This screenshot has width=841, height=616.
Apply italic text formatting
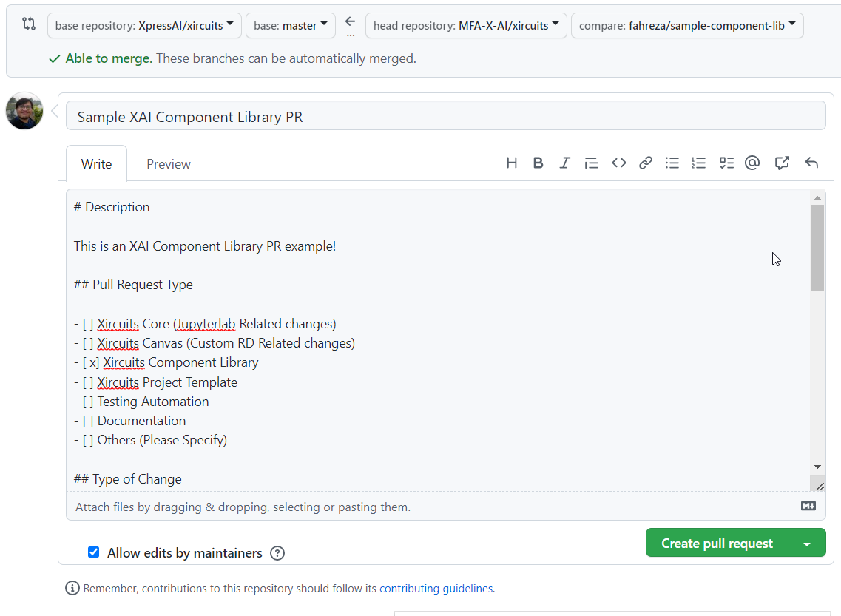(564, 163)
